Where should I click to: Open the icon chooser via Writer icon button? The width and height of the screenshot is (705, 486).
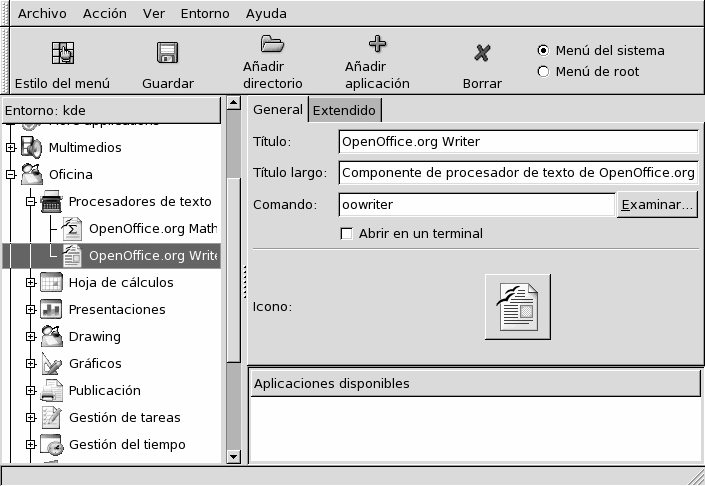[518, 307]
